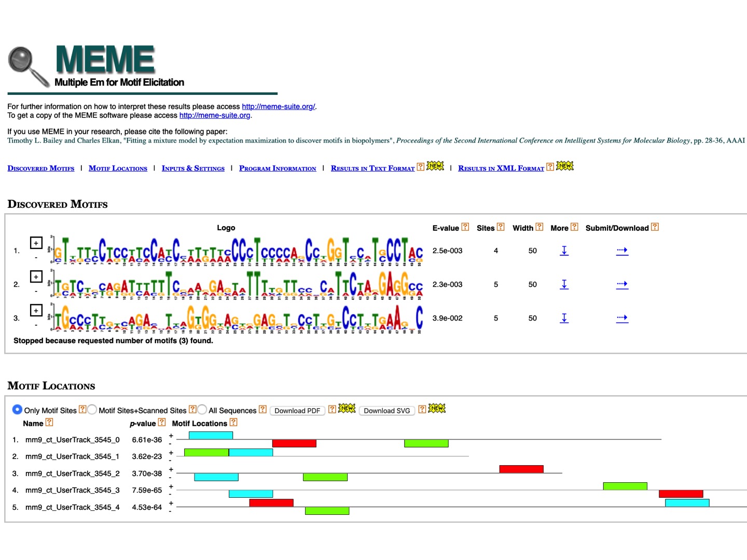Click E-value 3.9e-002 for motif 3

(x=447, y=318)
